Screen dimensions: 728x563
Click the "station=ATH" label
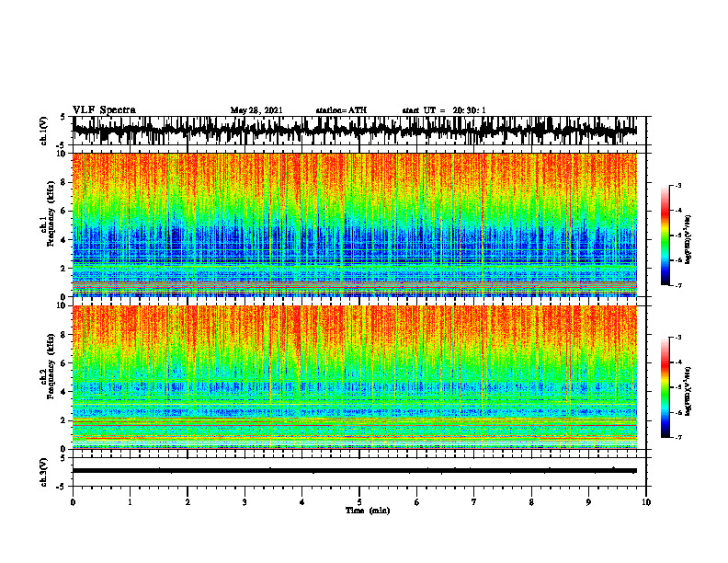click(341, 110)
